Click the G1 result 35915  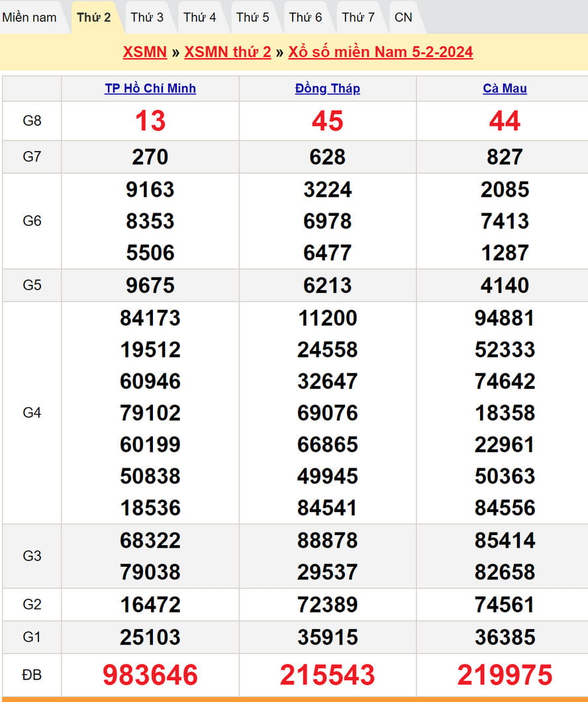[328, 637]
